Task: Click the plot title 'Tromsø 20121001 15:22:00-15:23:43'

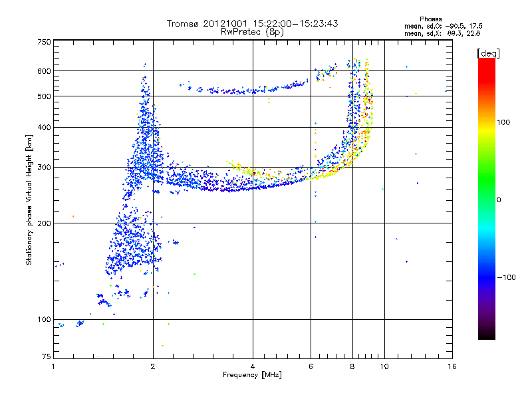Action: tap(253, 23)
